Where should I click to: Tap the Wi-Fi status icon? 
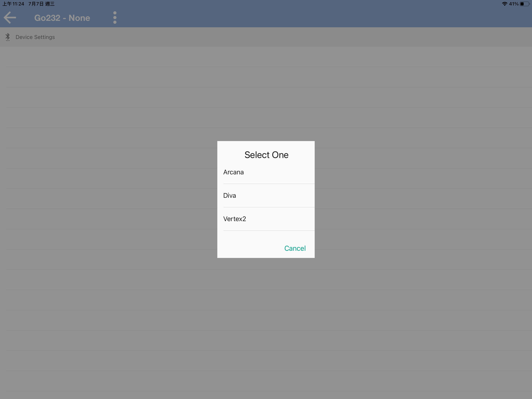pos(504,4)
